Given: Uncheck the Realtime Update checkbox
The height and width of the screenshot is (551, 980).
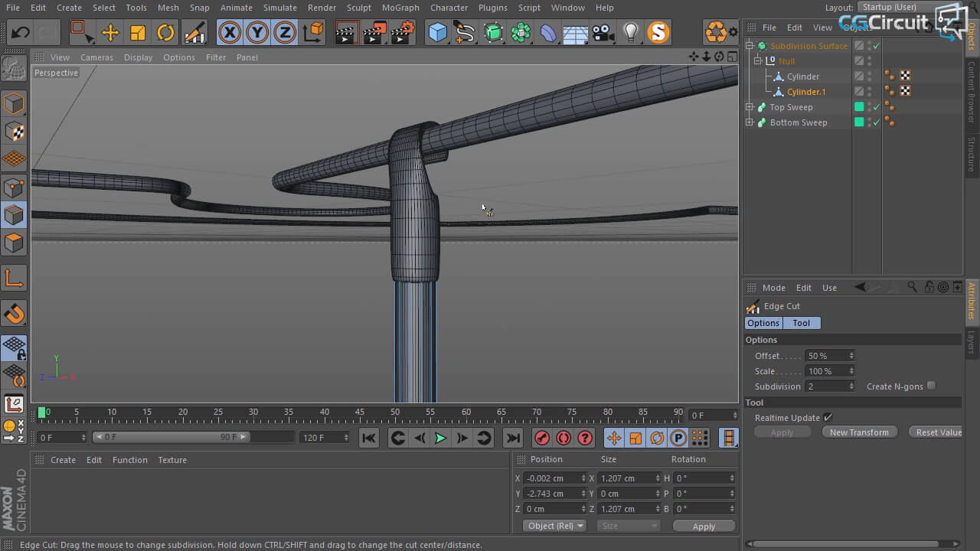Looking at the screenshot, I should [x=828, y=417].
